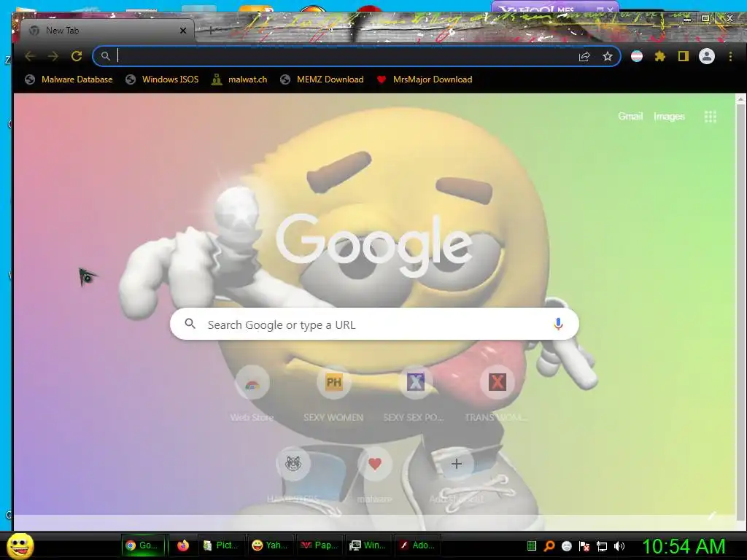Close the New Tab tab

183,31
